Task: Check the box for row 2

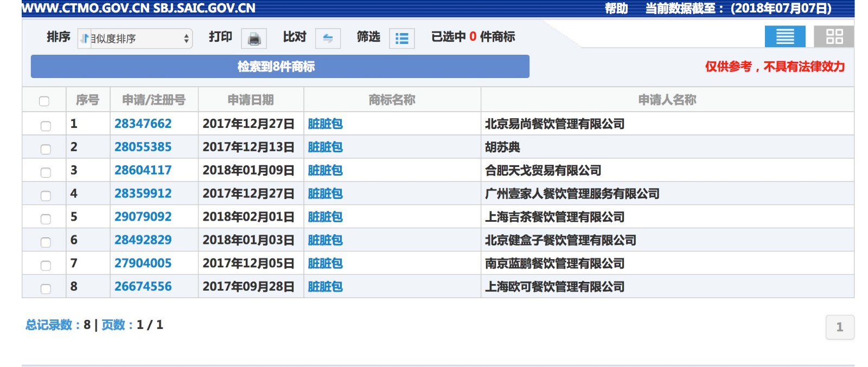Action: (46, 149)
